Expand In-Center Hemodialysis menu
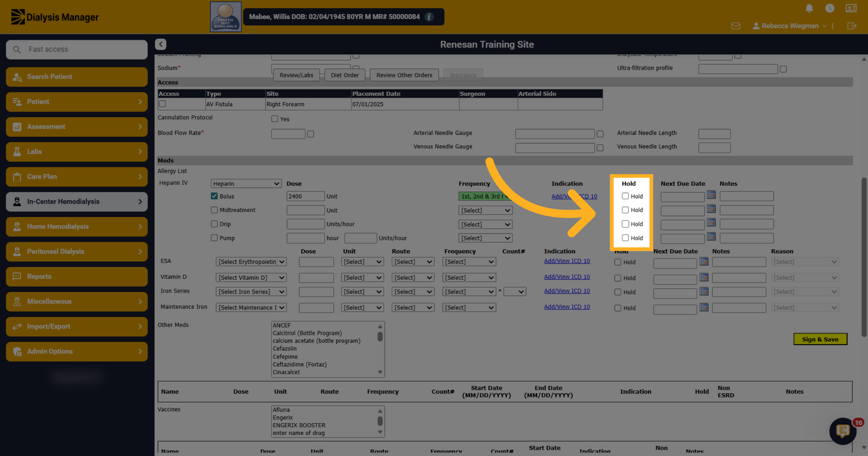 pos(77,202)
